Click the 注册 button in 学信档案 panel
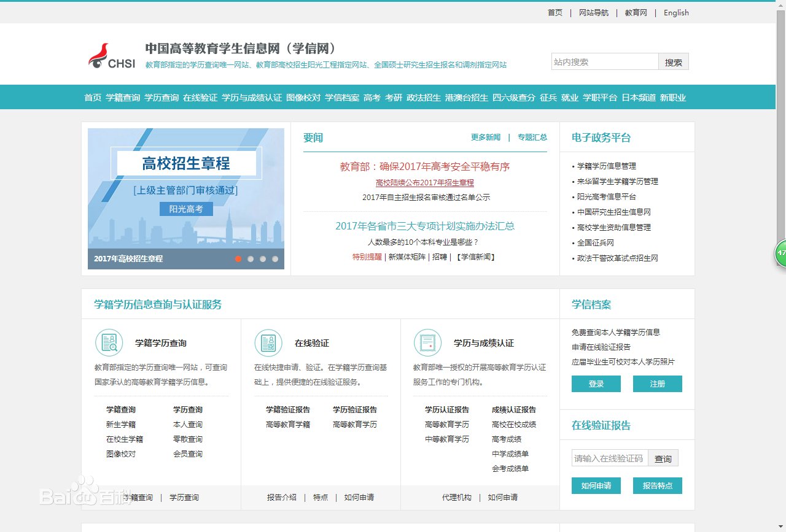 click(657, 383)
